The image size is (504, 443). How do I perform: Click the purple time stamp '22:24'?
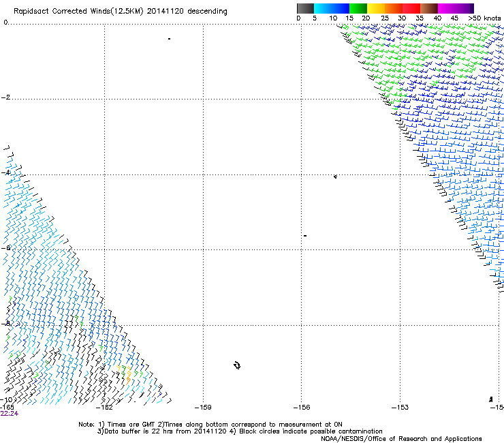10,414
